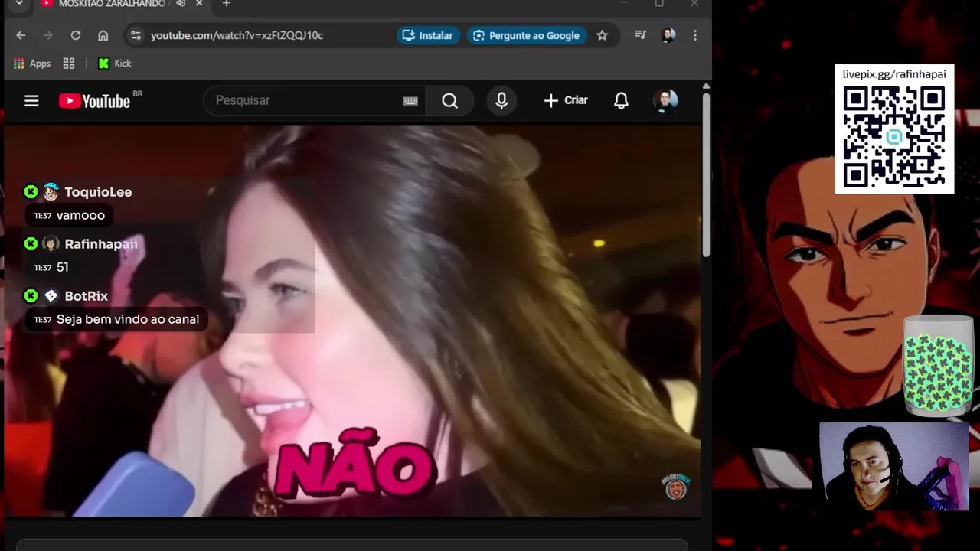Start voice search with microphone
The image size is (980, 551).
(501, 100)
